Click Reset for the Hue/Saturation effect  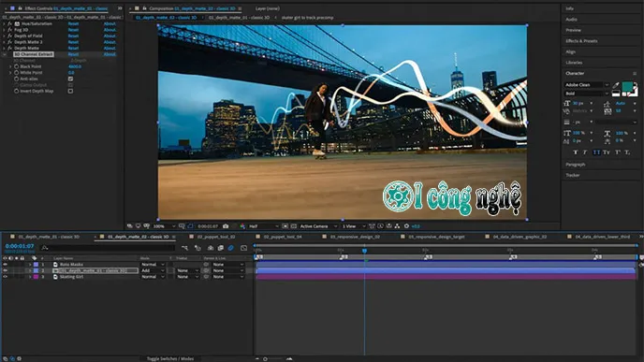tap(73, 23)
